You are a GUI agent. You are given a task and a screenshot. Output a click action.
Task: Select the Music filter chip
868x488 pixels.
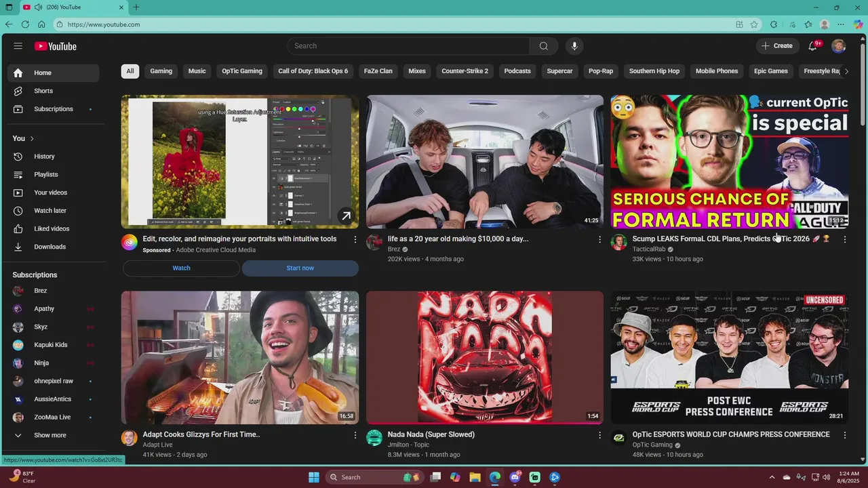point(197,71)
